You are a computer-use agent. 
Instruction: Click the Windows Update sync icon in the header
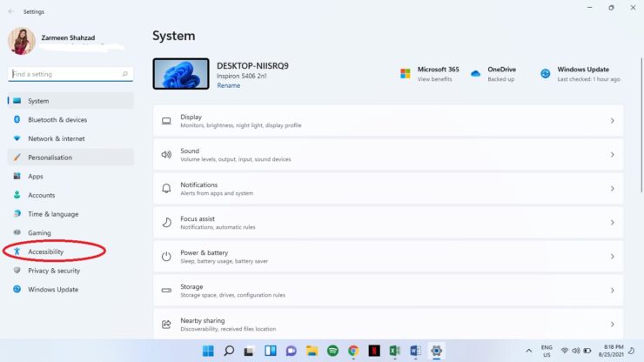(546, 74)
